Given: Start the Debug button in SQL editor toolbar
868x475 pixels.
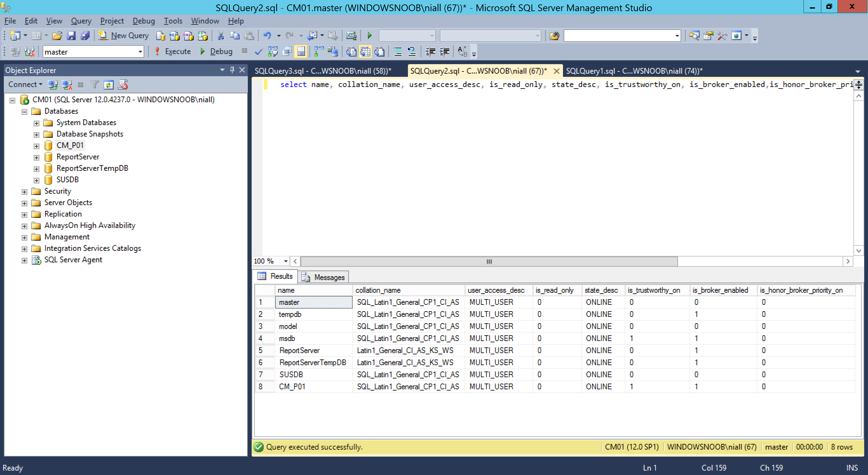Looking at the screenshot, I should tap(216, 51).
